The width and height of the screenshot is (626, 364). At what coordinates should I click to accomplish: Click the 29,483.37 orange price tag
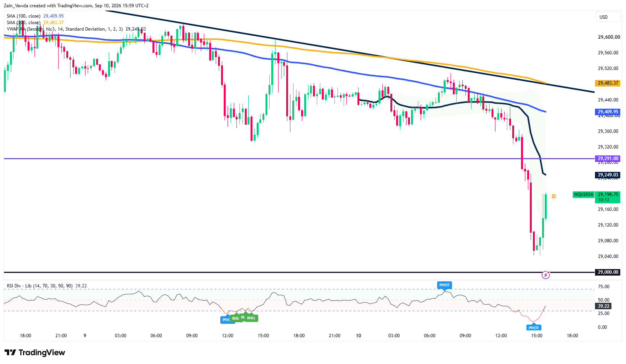click(608, 83)
